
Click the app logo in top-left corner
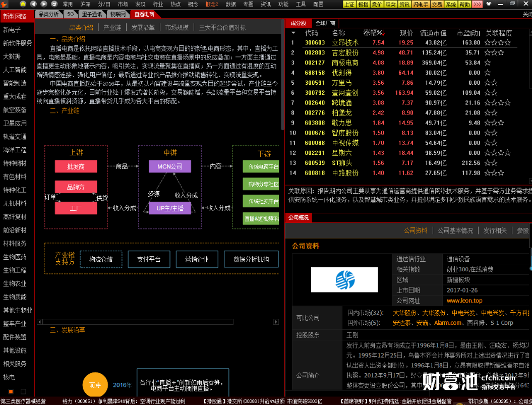tap(4, 4)
